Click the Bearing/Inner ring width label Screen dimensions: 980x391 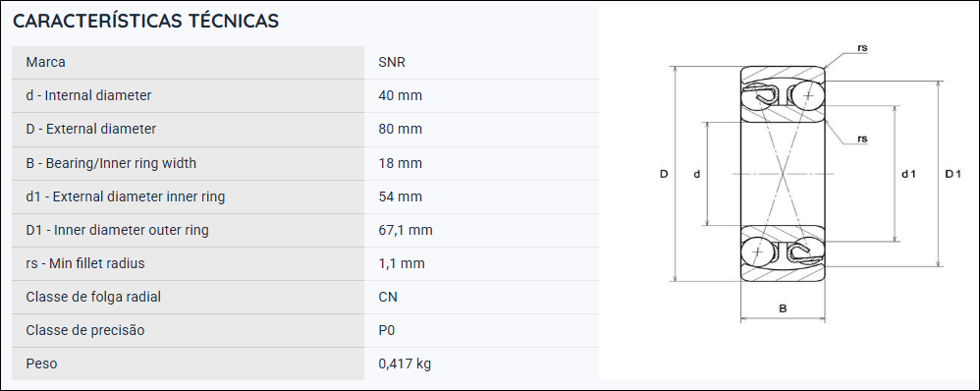click(x=111, y=163)
